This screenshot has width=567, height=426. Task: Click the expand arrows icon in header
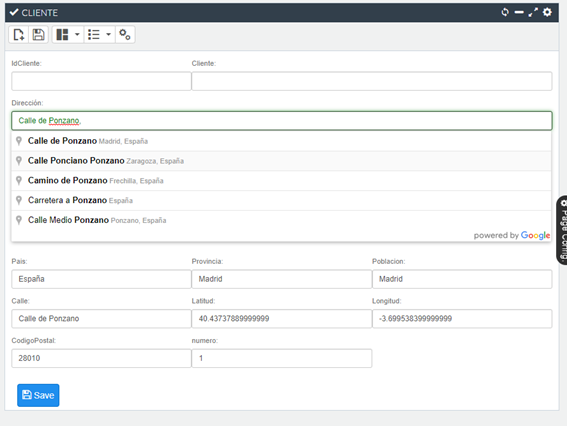(533, 12)
